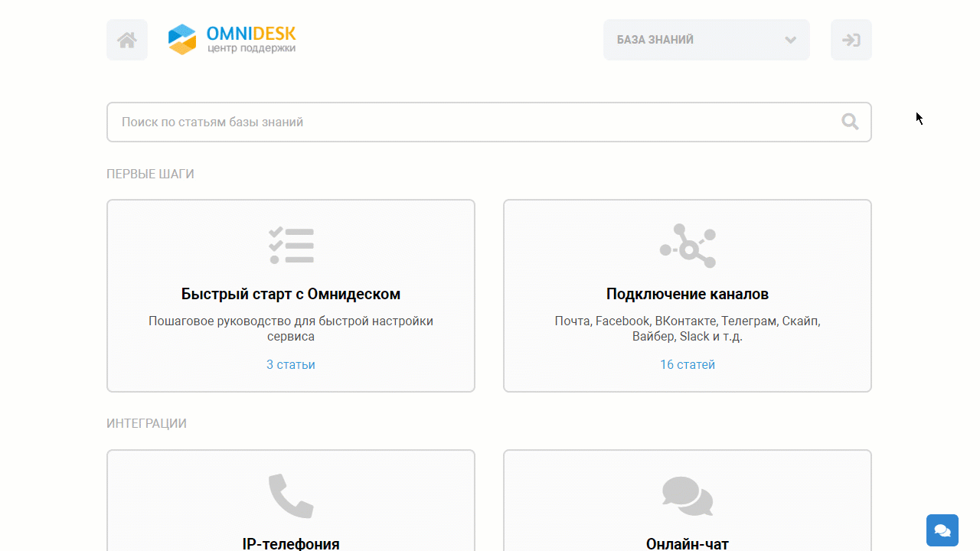Click the центр поддержки tagline
Image resolution: width=980 pixels, height=551 pixels.
(251, 48)
